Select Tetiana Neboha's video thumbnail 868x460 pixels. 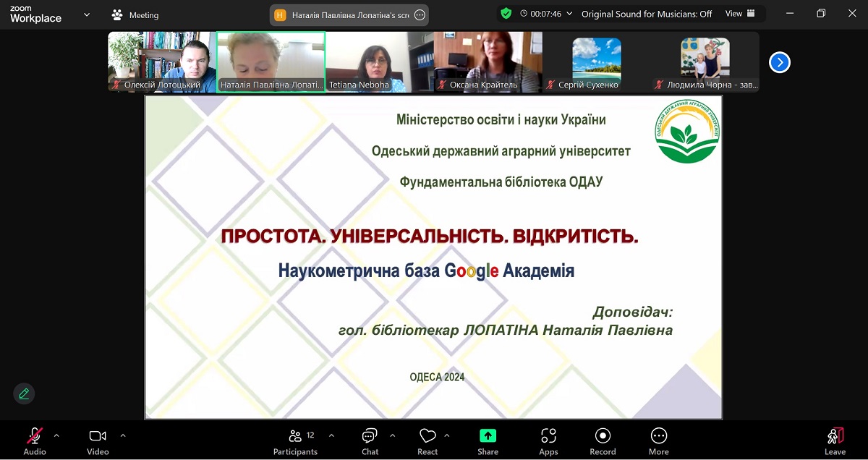(x=379, y=62)
